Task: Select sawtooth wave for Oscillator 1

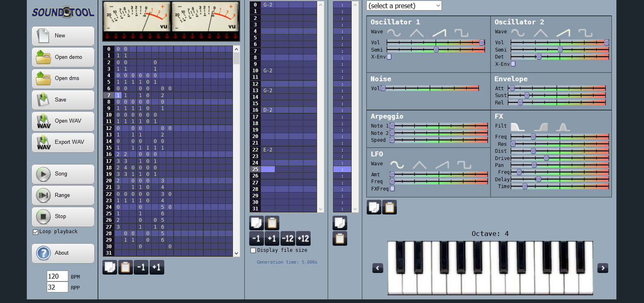Action: (439, 32)
